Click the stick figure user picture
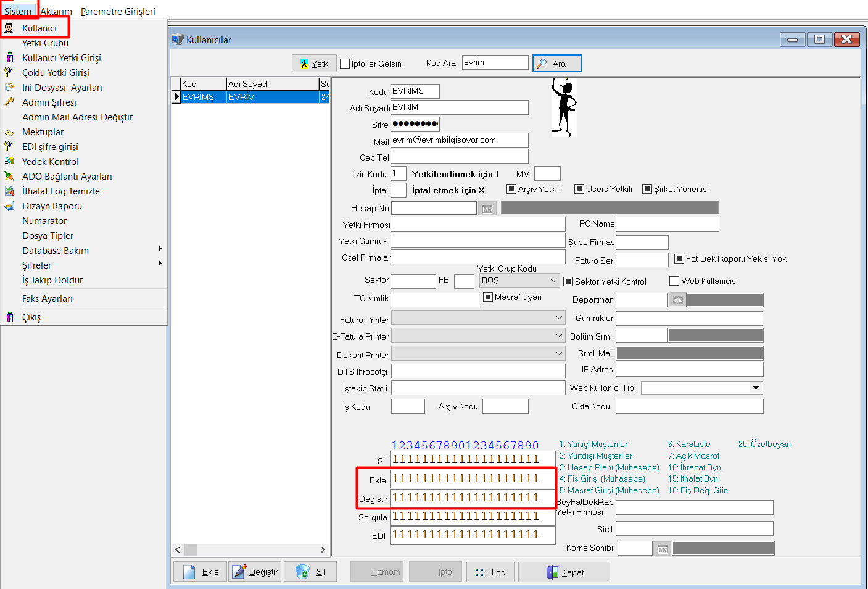The width and height of the screenshot is (868, 589). tap(564, 107)
